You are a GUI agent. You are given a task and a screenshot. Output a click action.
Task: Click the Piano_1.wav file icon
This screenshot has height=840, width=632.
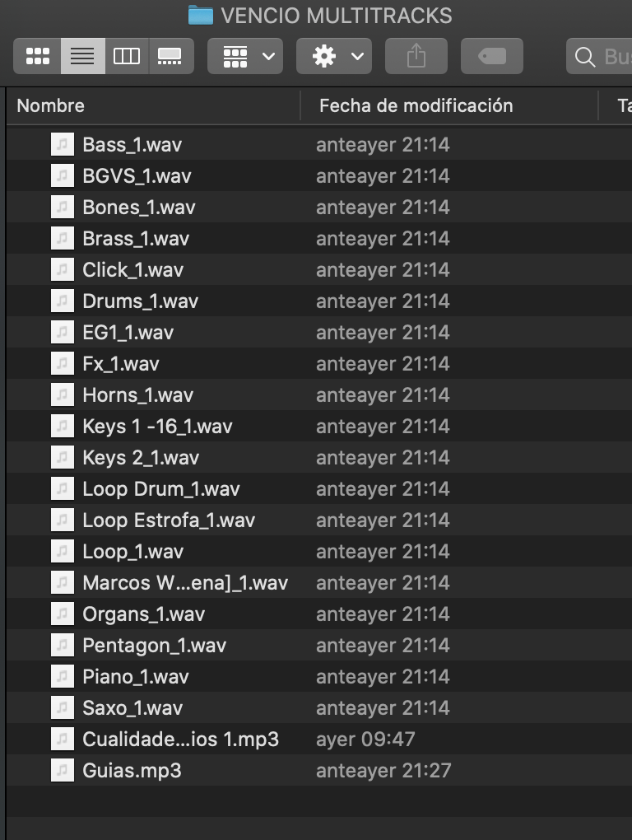click(x=62, y=677)
